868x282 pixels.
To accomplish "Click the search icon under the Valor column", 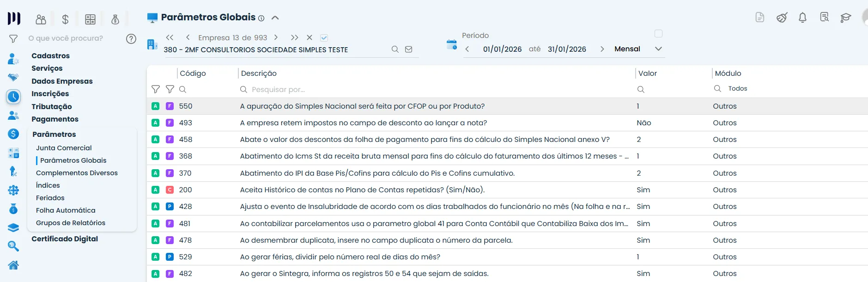I will point(641,89).
